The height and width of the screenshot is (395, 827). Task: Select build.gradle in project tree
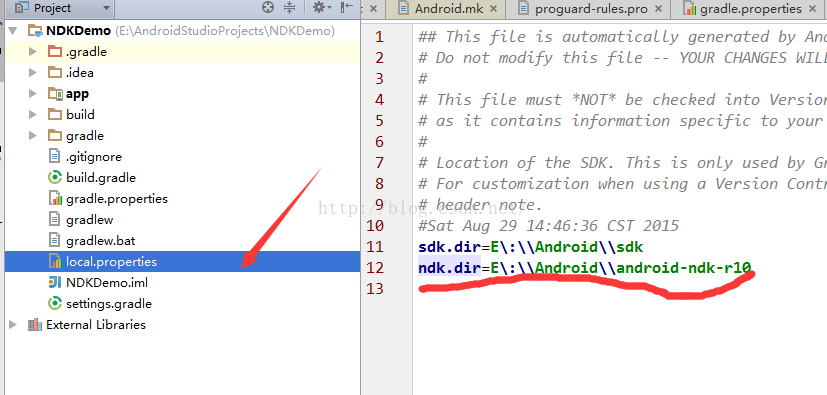101,178
